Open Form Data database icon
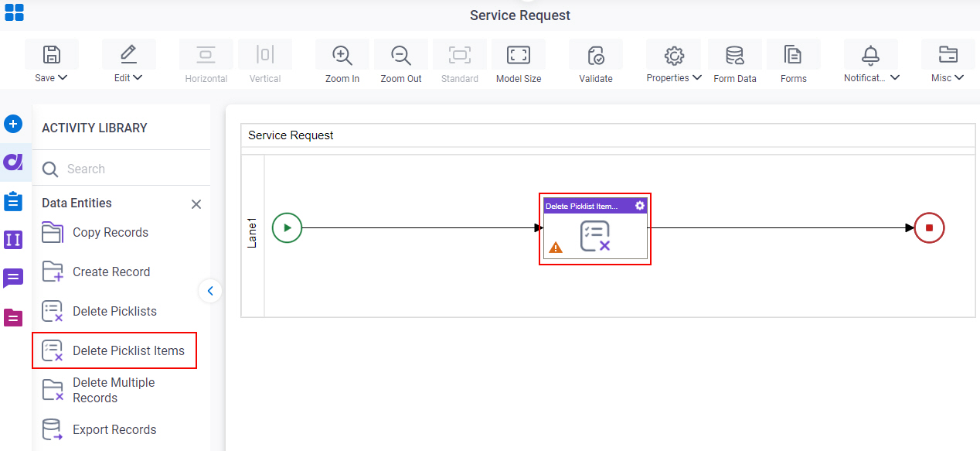Viewport: 980px width, 451px height. pyautogui.click(x=735, y=55)
